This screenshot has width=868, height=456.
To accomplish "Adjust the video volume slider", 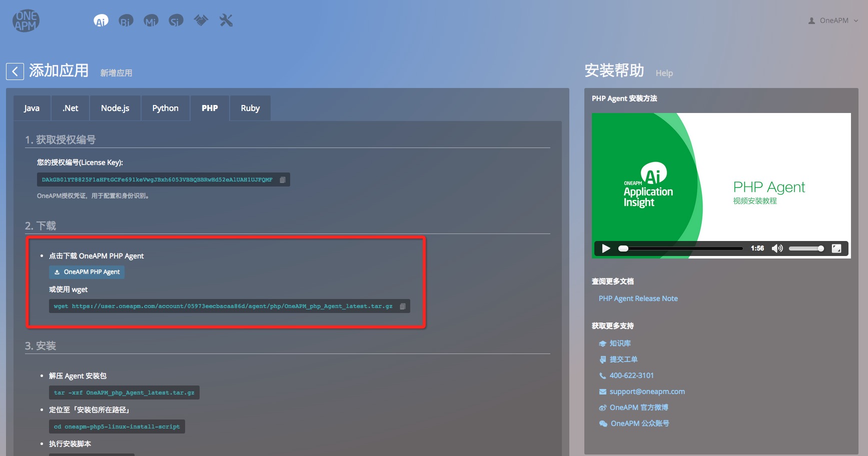I will (806, 248).
